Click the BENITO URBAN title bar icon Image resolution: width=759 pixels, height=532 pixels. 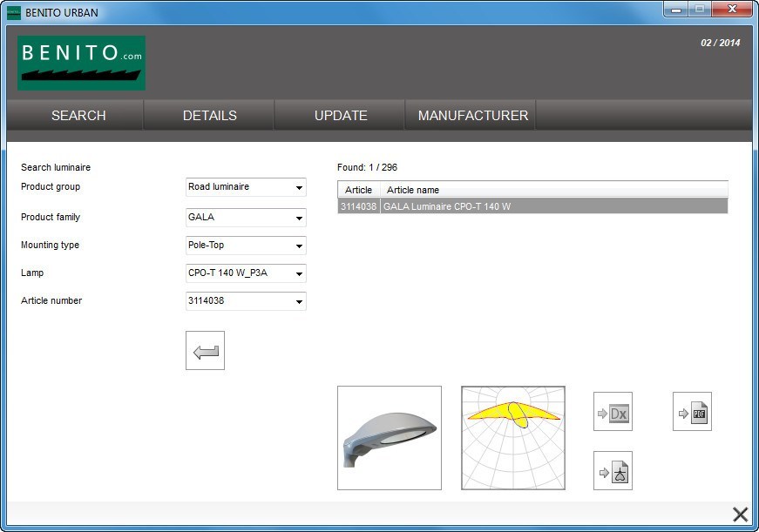pyautogui.click(x=14, y=12)
